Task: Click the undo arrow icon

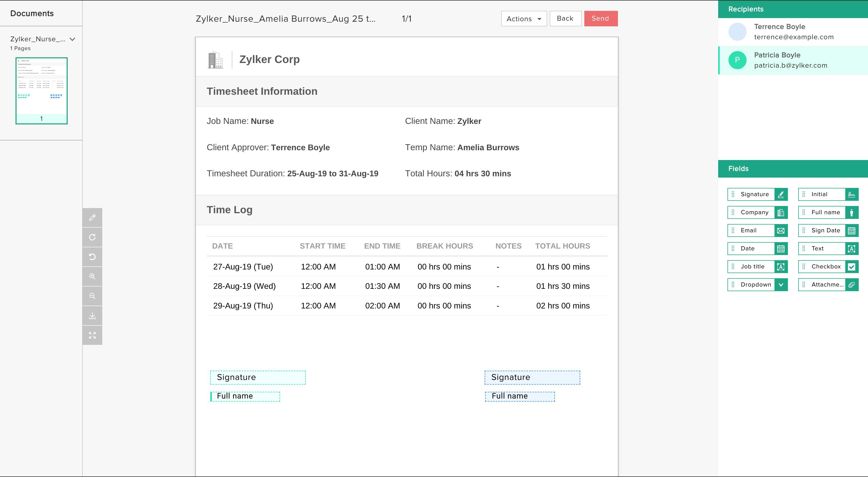Action: [92, 257]
